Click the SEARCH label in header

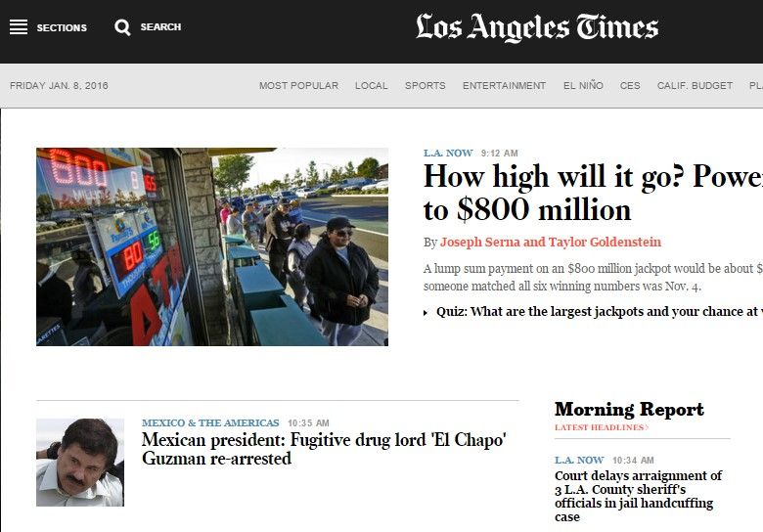click(160, 26)
